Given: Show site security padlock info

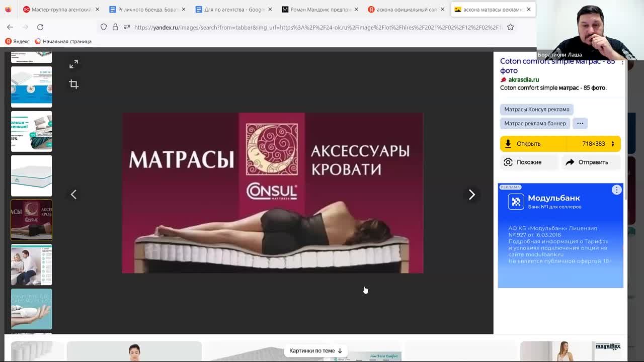Looking at the screenshot, I should pos(115,27).
